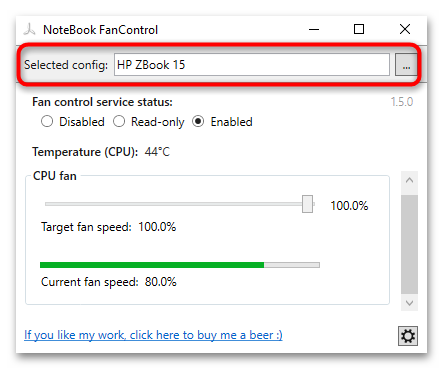Click the CPU fan speed slider handle
This screenshot has width=443, height=369.
coord(307,204)
